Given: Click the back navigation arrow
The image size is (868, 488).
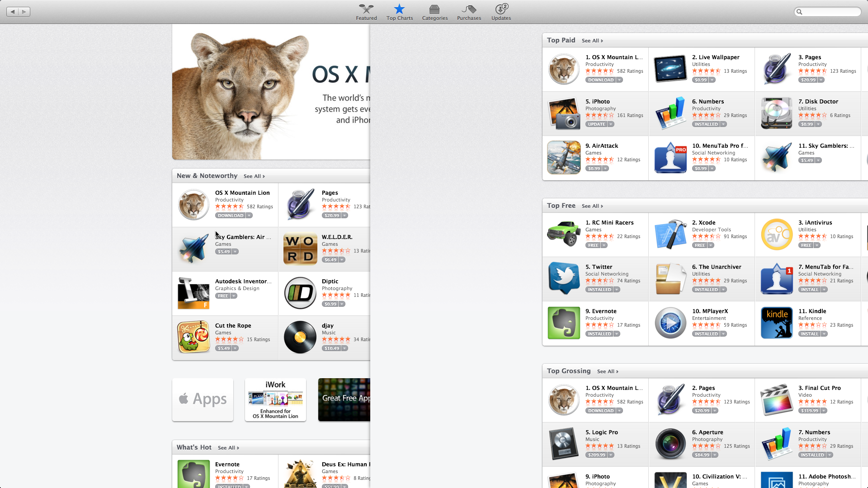Looking at the screenshot, I should pos(13,12).
